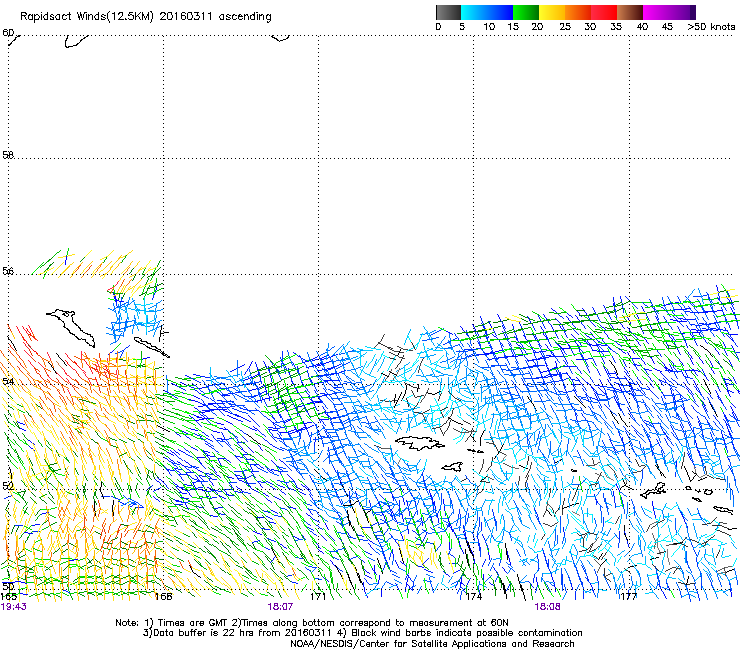Click the '50' latitude label
The height and width of the screenshot is (650, 740).
tap(8, 587)
